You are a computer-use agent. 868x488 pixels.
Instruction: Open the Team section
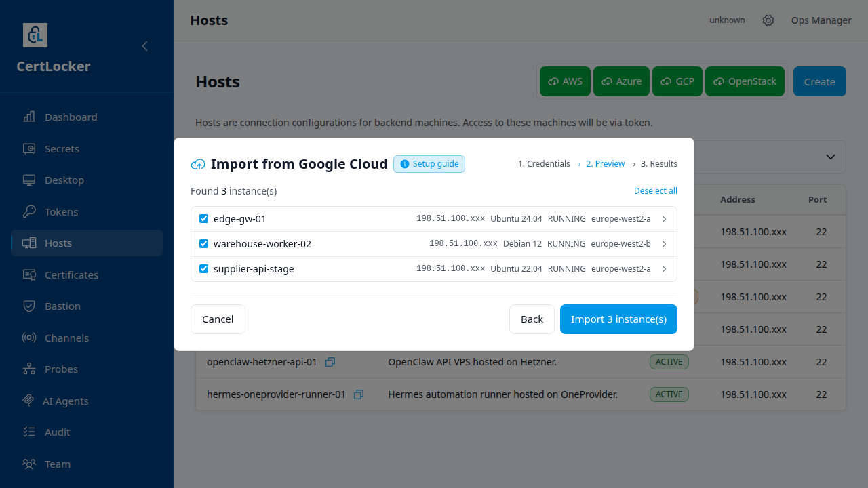87,464
